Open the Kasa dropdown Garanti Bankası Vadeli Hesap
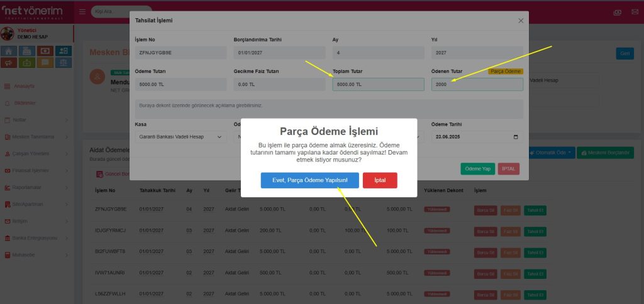Viewport: 644px width, 304px height. pos(180,137)
